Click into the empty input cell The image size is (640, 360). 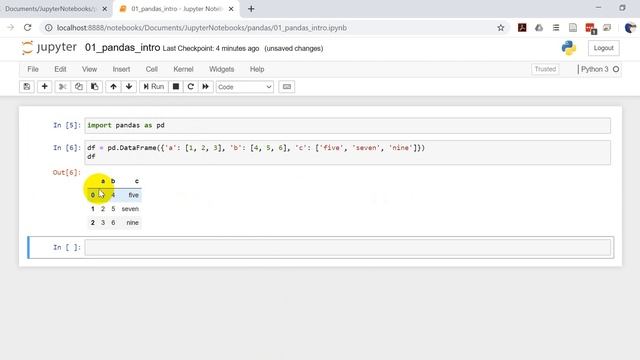pyautogui.click(x=347, y=247)
